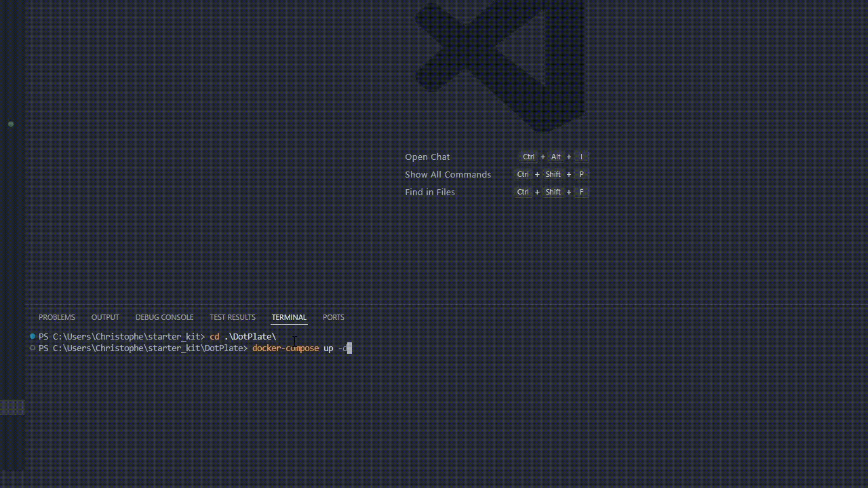Click the 'Alt' keycap in Open Chat row
This screenshot has width=868, height=488.
coord(556,157)
